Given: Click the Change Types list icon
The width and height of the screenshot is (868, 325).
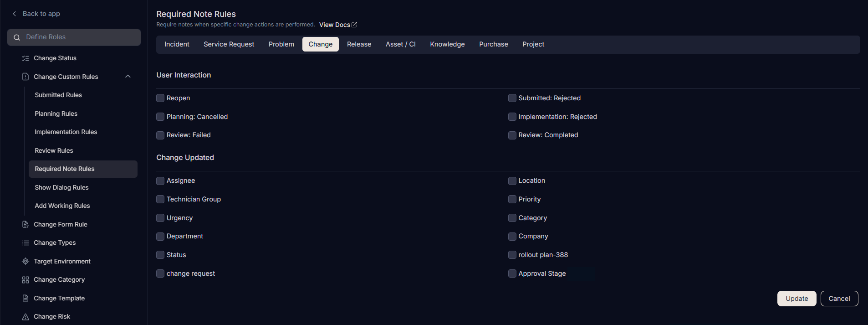Looking at the screenshot, I should 26,243.
